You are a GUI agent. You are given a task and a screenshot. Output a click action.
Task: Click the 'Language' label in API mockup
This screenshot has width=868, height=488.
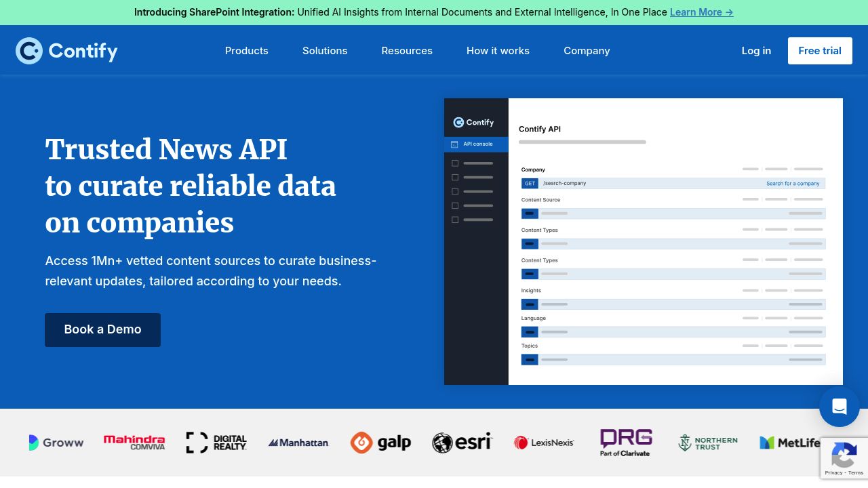[x=534, y=319]
